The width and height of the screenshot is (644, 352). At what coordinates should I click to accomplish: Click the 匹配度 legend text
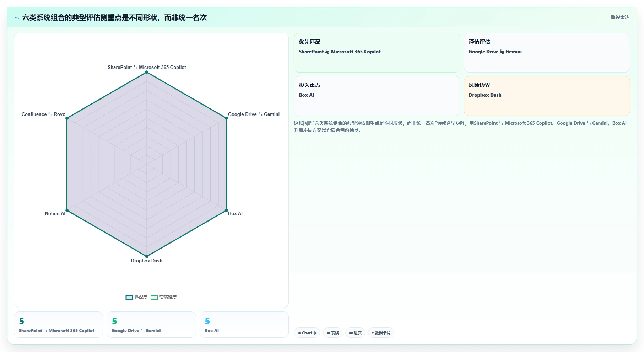[141, 297]
